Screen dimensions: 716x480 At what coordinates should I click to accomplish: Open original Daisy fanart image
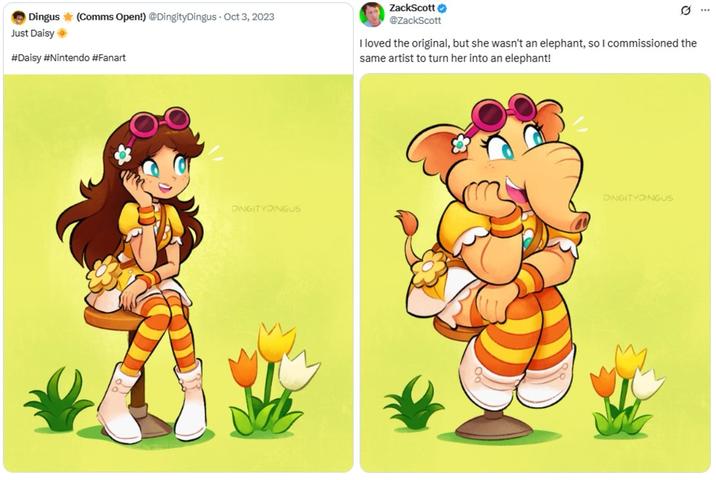178,273
